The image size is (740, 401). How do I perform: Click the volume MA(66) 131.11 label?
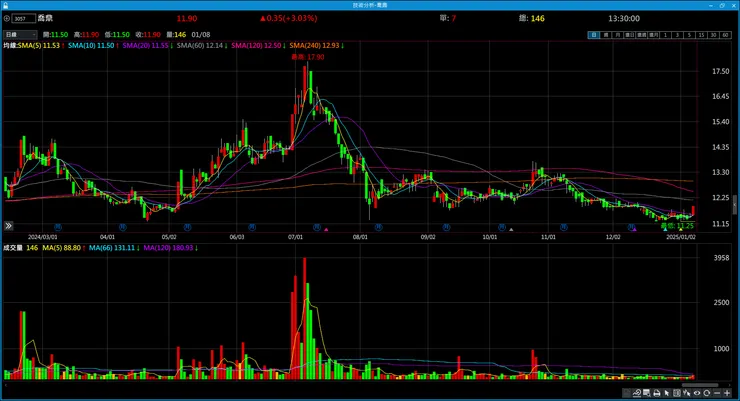pyautogui.click(x=114, y=248)
